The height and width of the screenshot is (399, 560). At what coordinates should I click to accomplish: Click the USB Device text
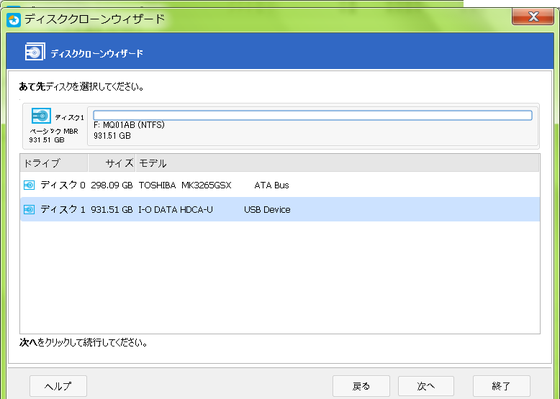point(267,210)
